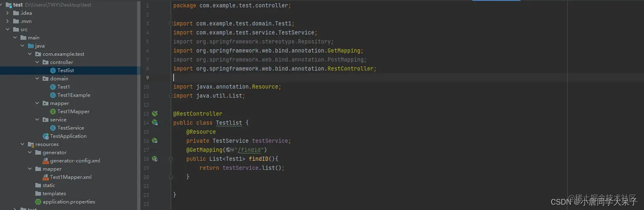Click the test project module icon at top
This screenshot has height=210, width=644.
click(9, 5)
